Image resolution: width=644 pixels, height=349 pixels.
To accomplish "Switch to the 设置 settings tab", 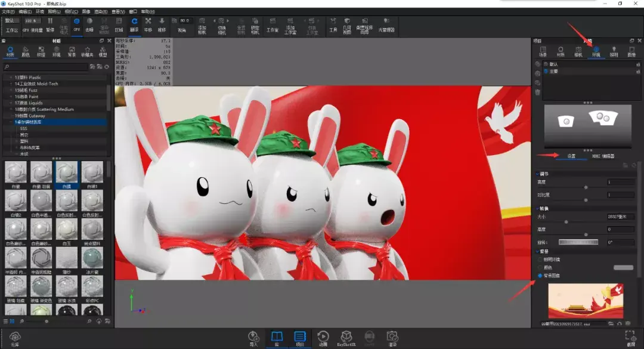I will (x=571, y=156).
